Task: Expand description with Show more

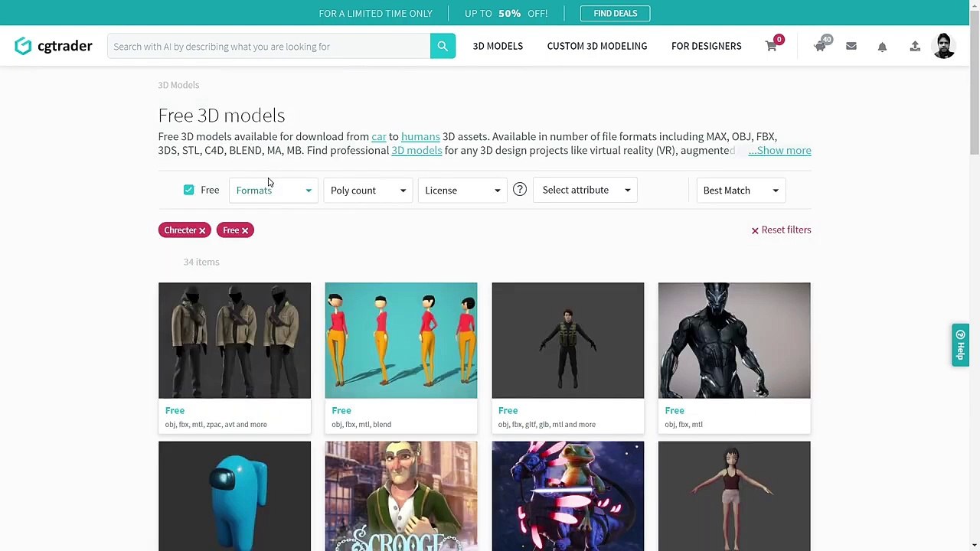Action: click(x=779, y=150)
